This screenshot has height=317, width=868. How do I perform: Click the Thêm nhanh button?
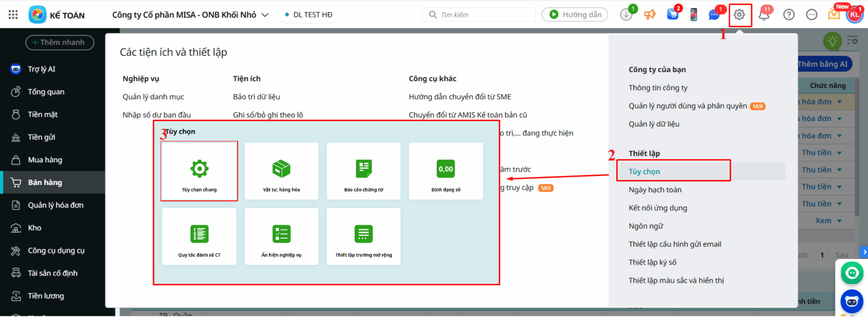tap(60, 42)
